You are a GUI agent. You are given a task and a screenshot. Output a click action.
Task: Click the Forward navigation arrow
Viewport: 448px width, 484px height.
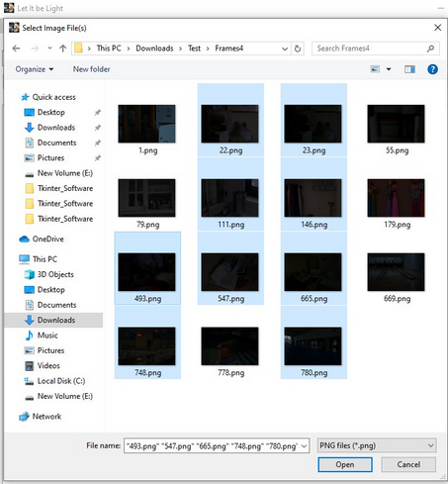pos(35,48)
